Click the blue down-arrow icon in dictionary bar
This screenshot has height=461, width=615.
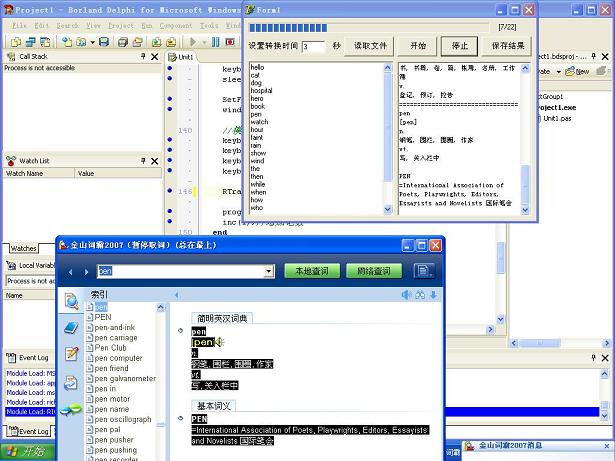tap(433, 295)
